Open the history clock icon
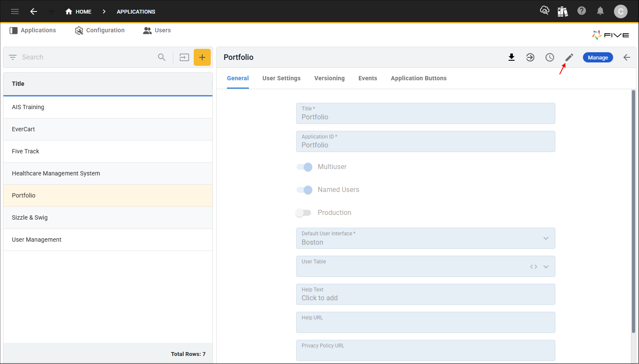The width and height of the screenshot is (639, 364). [550, 57]
